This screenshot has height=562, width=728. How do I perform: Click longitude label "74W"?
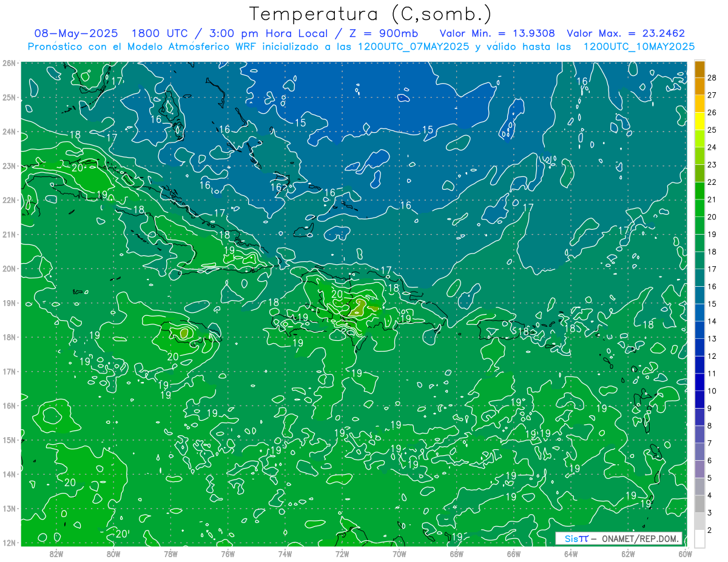[x=285, y=554]
